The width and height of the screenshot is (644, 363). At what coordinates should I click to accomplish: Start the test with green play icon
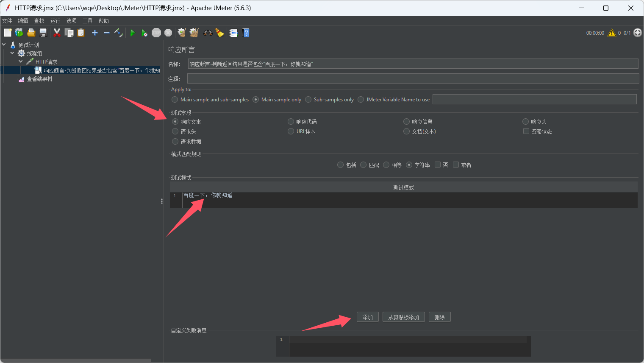[x=132, y=33]
